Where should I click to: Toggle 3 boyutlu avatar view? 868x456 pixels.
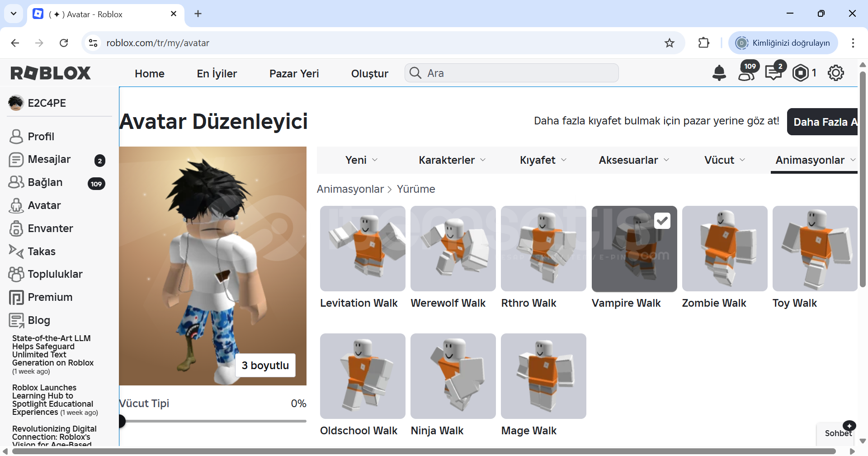265,366
